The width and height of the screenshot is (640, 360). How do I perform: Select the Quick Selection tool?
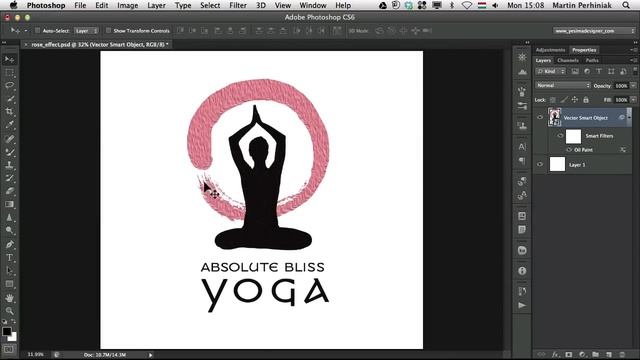point(9,99)
